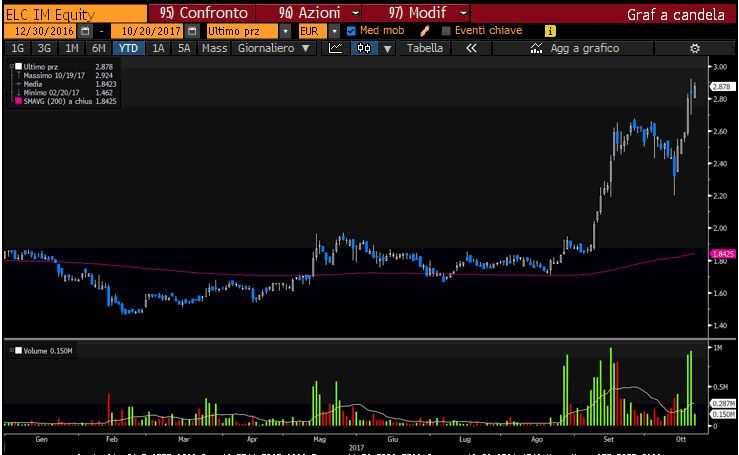The width and height of the screenshot is (739, 455).
Task: Switch to line chart icon
Action: pyautogui.click(x=336, y=48)
